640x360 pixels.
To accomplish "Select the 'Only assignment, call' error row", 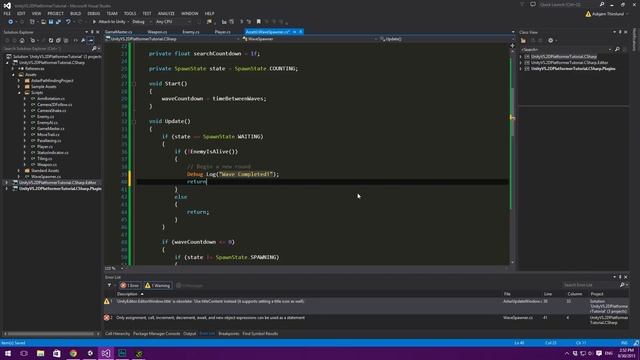I will coord(366,320).
